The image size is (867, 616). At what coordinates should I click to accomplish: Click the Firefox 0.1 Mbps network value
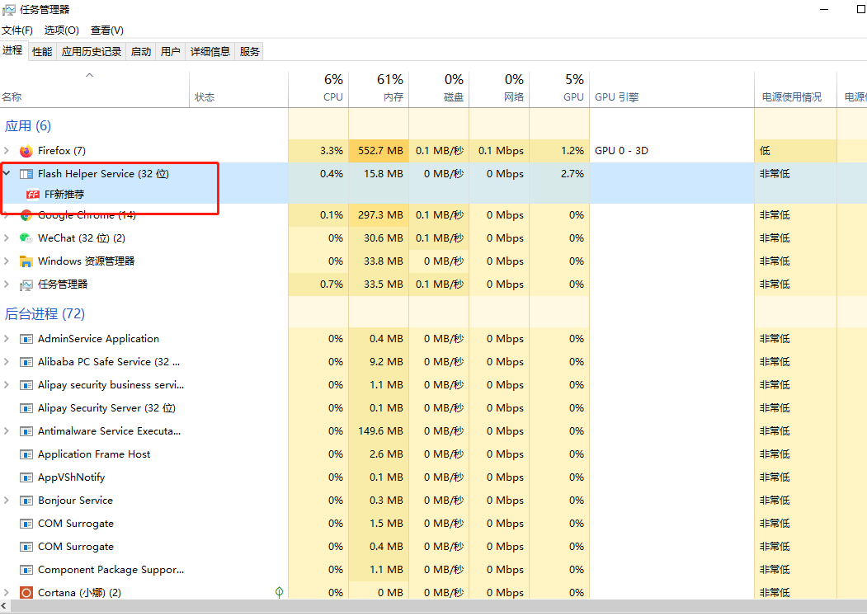[501, 151]
